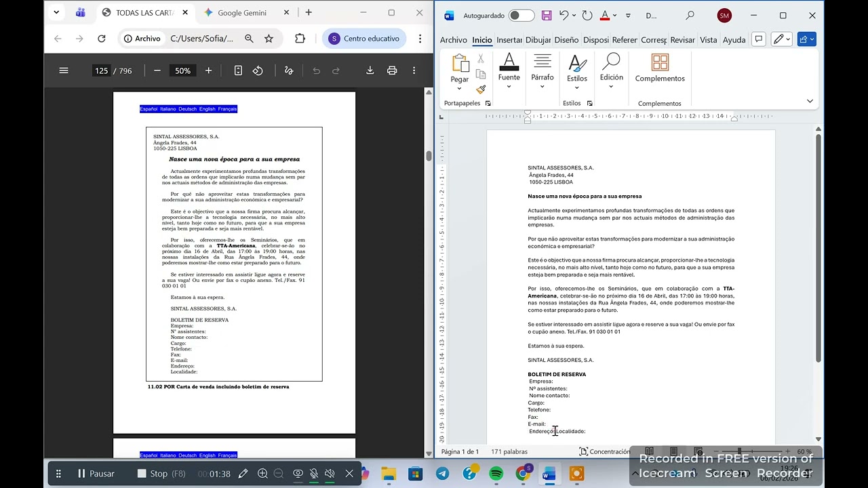Switch to the Diseño ribbon tab
868x488 pixels.
[566, 40]
